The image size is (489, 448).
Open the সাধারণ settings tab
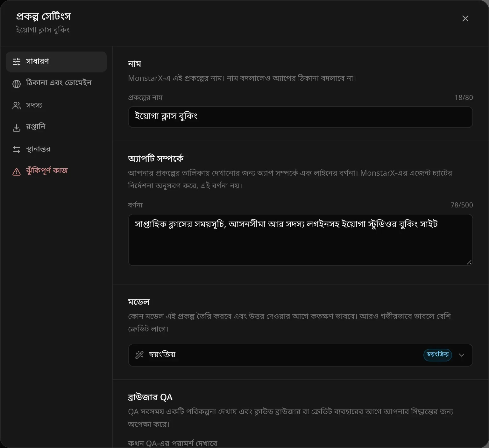56,61
